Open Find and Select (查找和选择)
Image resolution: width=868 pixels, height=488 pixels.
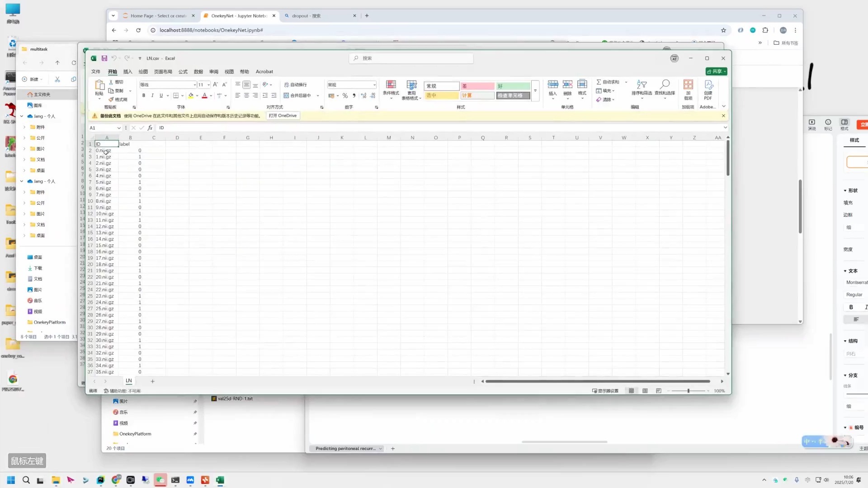[665, 89]
